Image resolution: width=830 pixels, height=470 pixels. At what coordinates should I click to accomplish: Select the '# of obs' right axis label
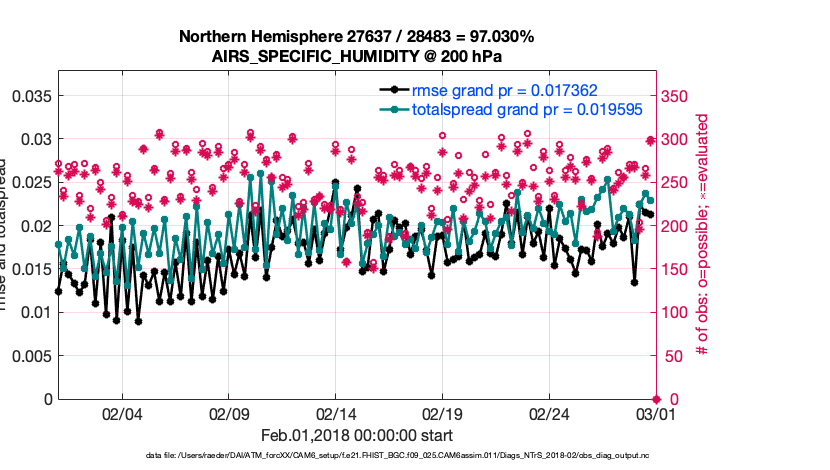click(x=703, y=235)
